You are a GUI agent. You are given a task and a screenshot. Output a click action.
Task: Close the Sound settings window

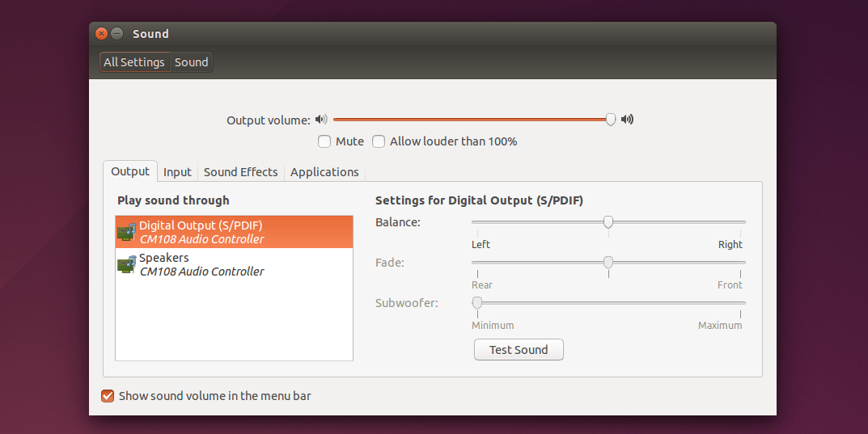click(x=101, y=34)
